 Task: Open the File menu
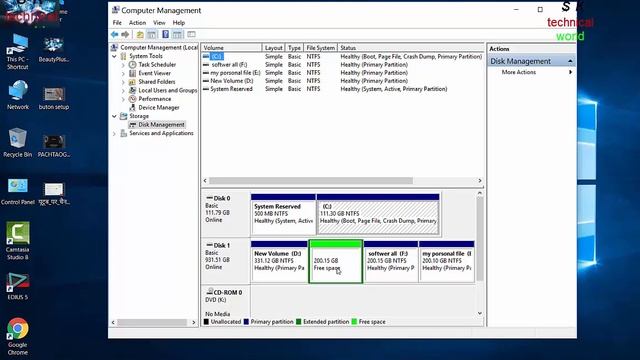(117, 23)
